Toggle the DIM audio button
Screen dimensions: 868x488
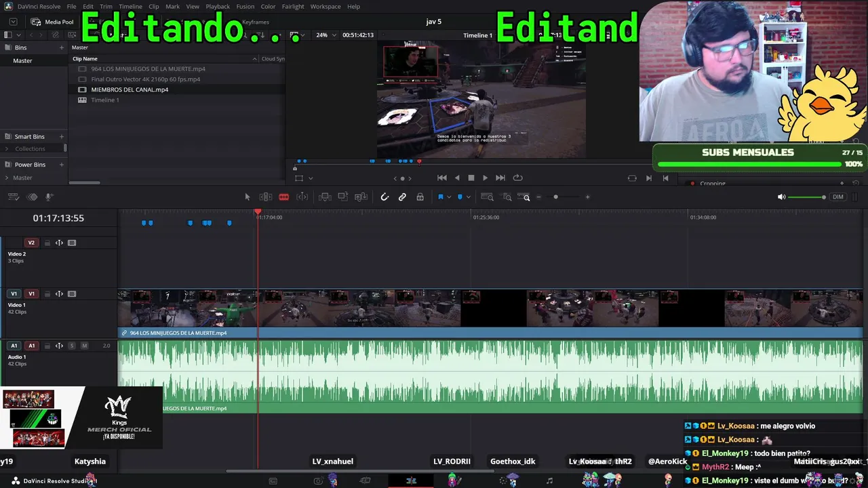click(x=838, y=197)
